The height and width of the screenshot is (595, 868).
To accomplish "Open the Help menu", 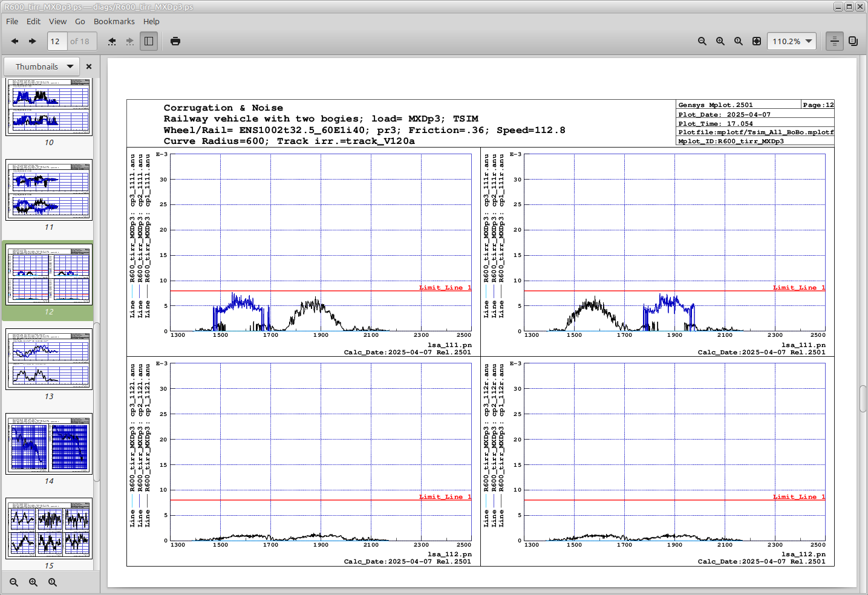I will pyautogui.click(x=151, y=21).
